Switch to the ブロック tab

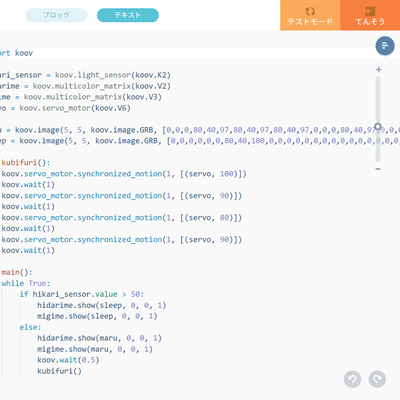click(x=56, y=15)
